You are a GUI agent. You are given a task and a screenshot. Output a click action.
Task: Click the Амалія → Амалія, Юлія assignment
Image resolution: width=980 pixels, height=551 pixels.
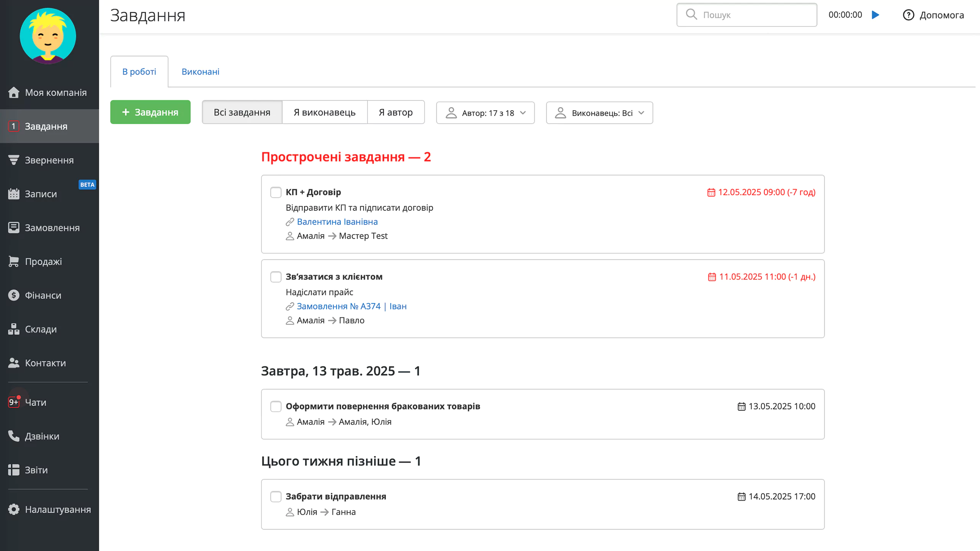(339, 422)
